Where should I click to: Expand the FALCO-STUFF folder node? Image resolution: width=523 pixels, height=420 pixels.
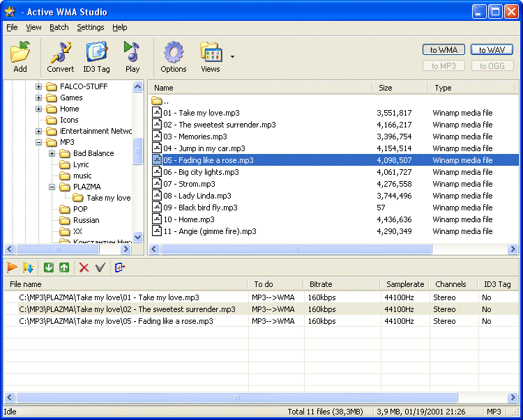[38, 86]
